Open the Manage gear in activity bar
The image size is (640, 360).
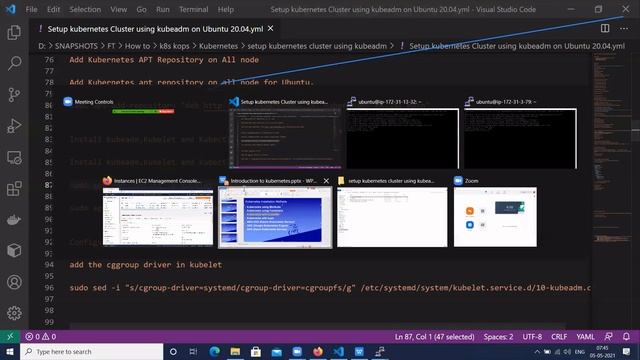(14, 313)
